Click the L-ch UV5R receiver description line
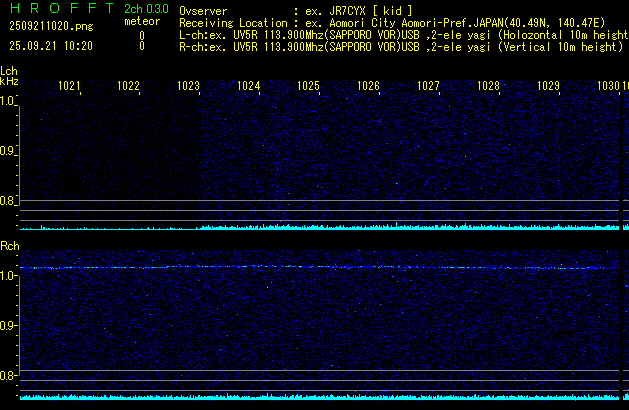Screen dimensions: 629x410 pos(400,34)
